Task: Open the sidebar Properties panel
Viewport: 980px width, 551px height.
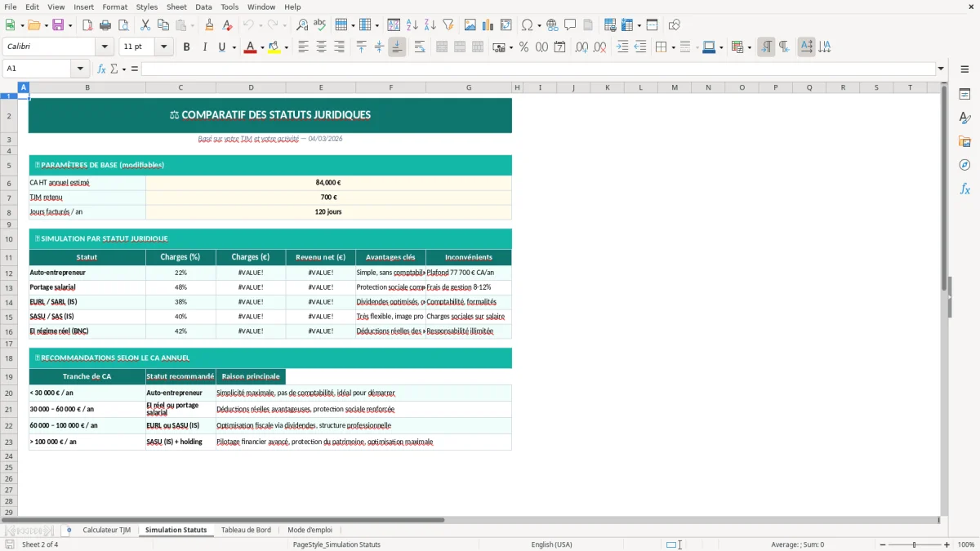Action: click(964, 95)
